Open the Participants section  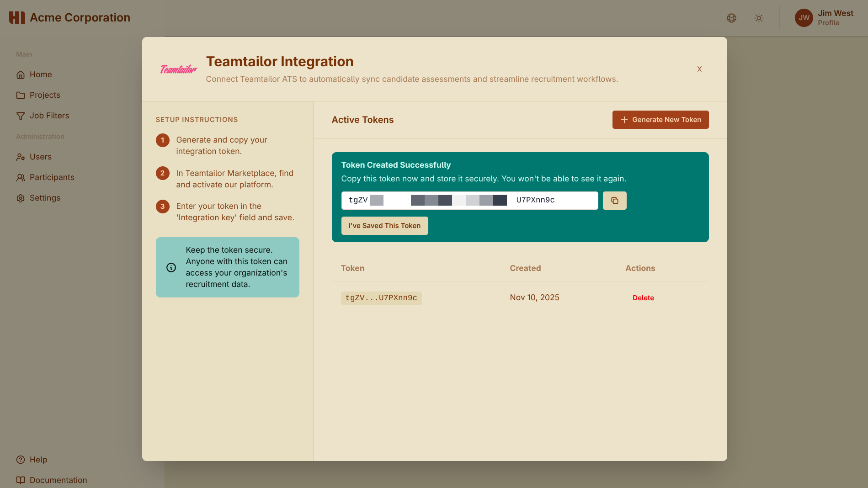tap(52, 177)
